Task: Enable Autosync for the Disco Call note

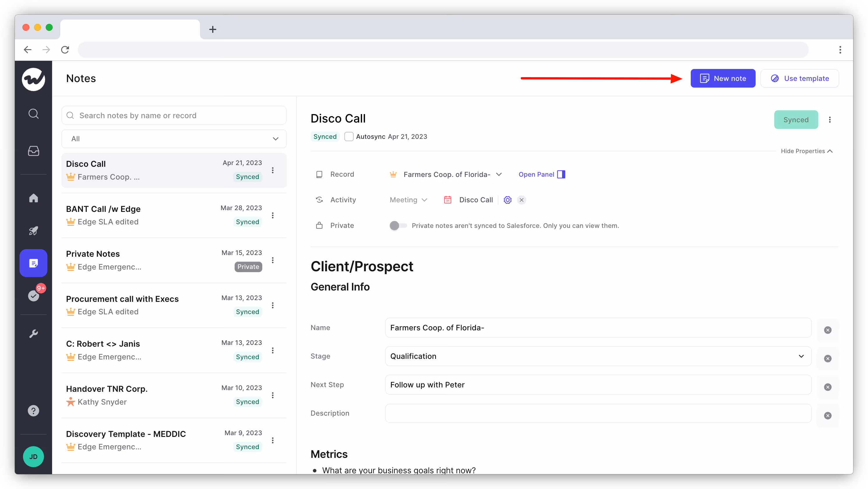Action: (x=349, y=137)
